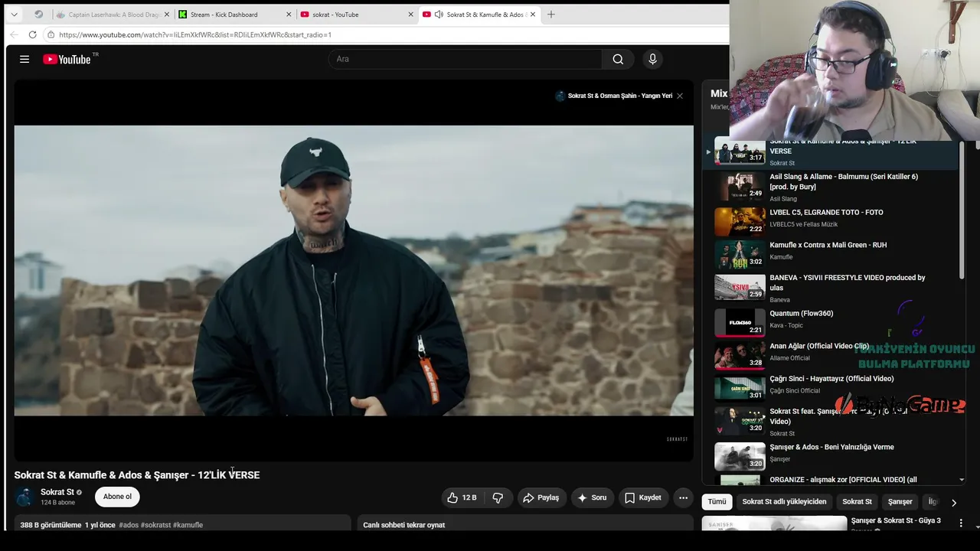Screen dimensions: 980x551
Task: Open the Sokrat St channel avatar
Action: (x=25, y=497)
